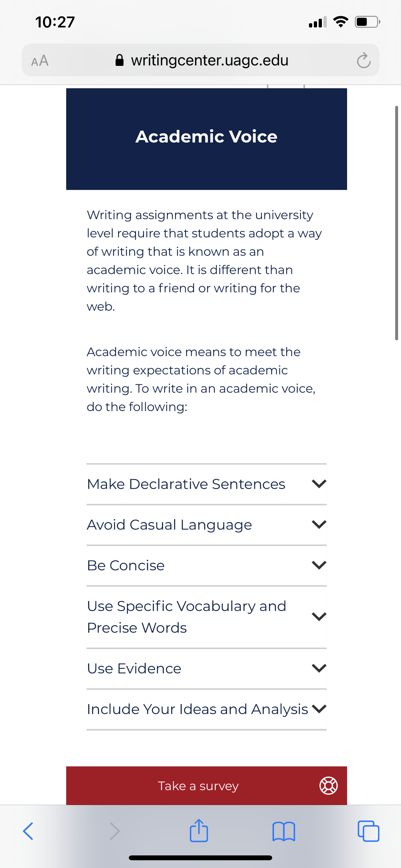This screenshot has width=401, height=868.
Task: Expand the Use Evidence section
Action: point(207,668)
